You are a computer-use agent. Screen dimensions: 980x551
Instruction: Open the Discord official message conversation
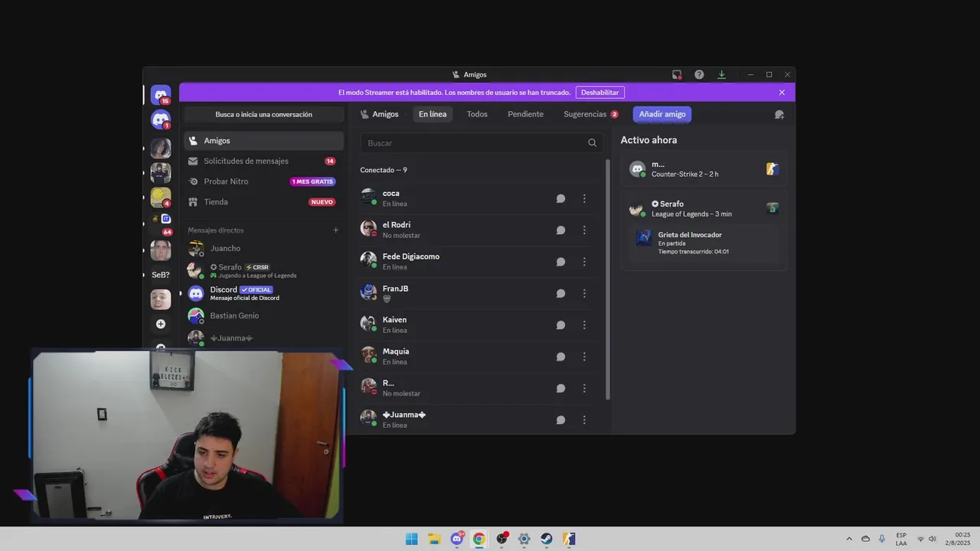point(263,293)
